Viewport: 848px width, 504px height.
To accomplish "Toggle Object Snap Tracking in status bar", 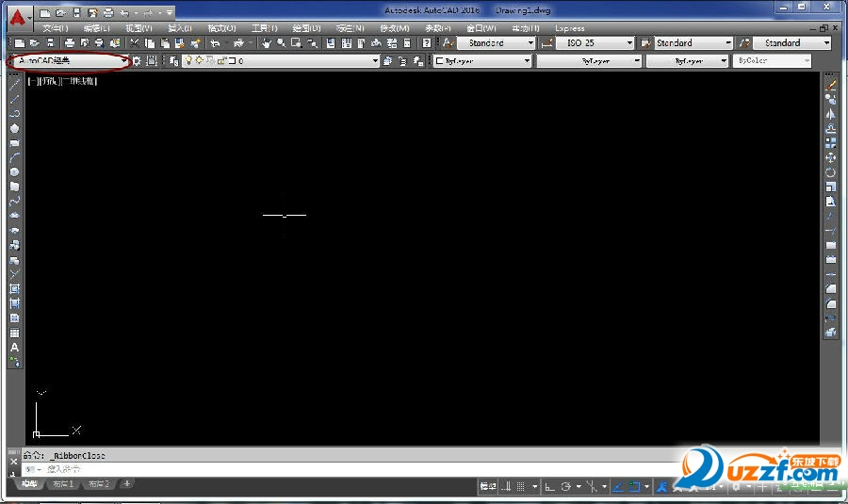I will pyautogui.click(x=617, y=487).
